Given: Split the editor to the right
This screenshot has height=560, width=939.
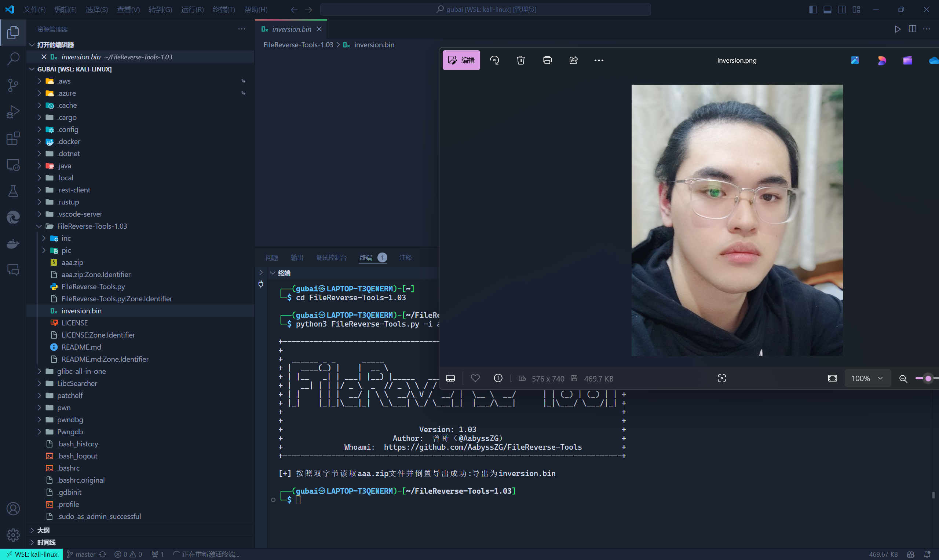Looking at the screenshot, I should [x=912, y=29].
